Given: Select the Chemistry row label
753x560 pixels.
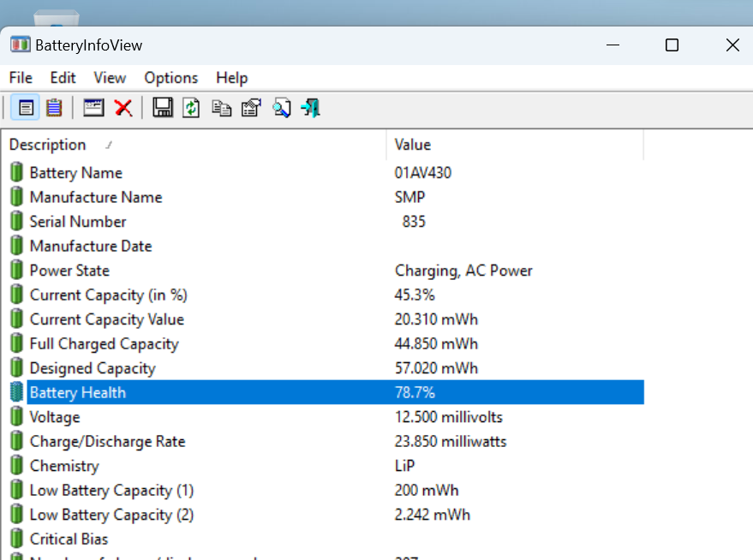Looking at the screenshot, I should [64, 466].
